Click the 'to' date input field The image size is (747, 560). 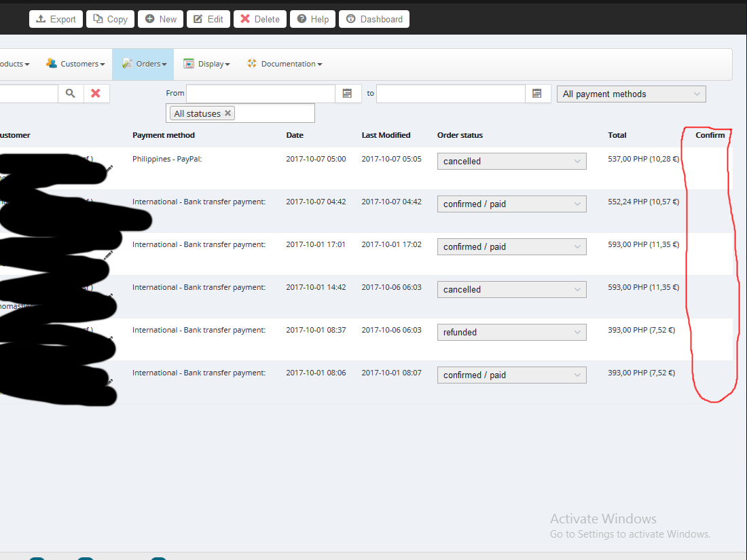(451, 94)
